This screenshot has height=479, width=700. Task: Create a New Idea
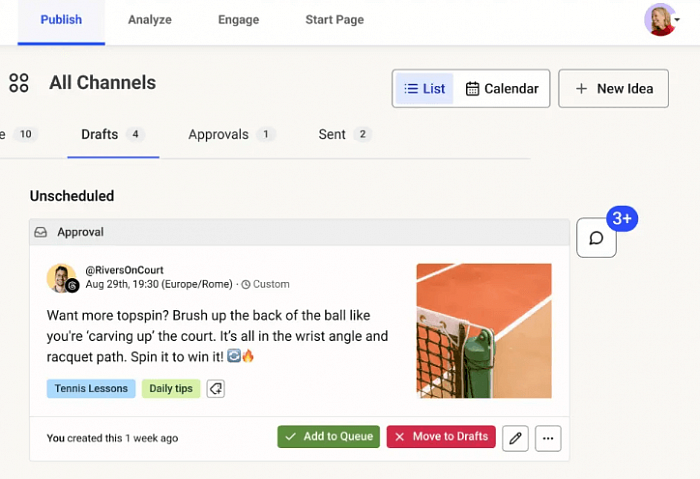coord(613,88)
